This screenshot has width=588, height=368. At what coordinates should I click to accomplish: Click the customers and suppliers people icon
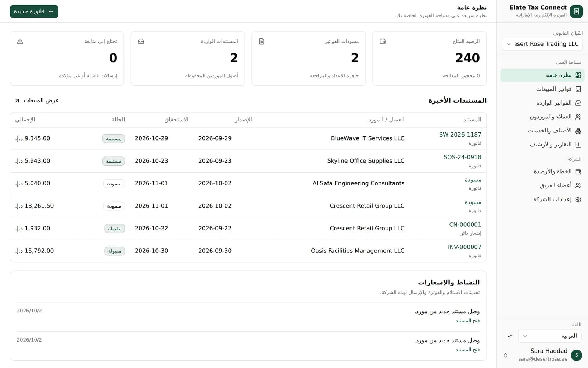[578, 117]
